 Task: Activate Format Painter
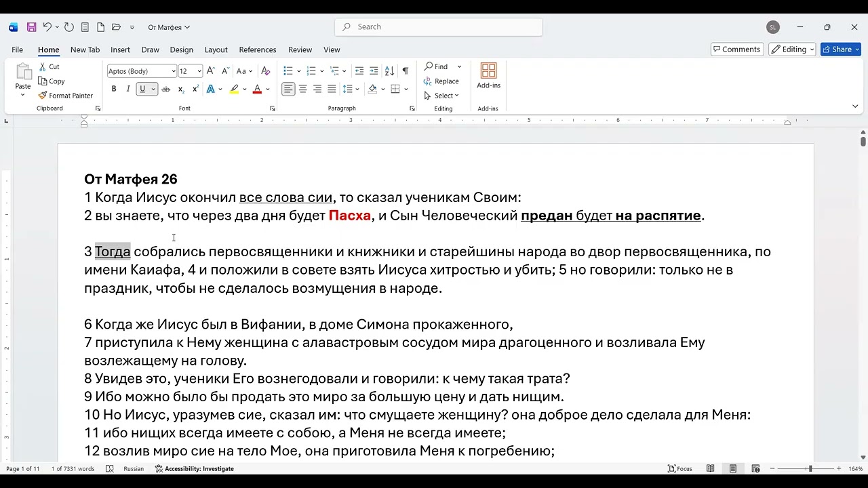(66, 96)
